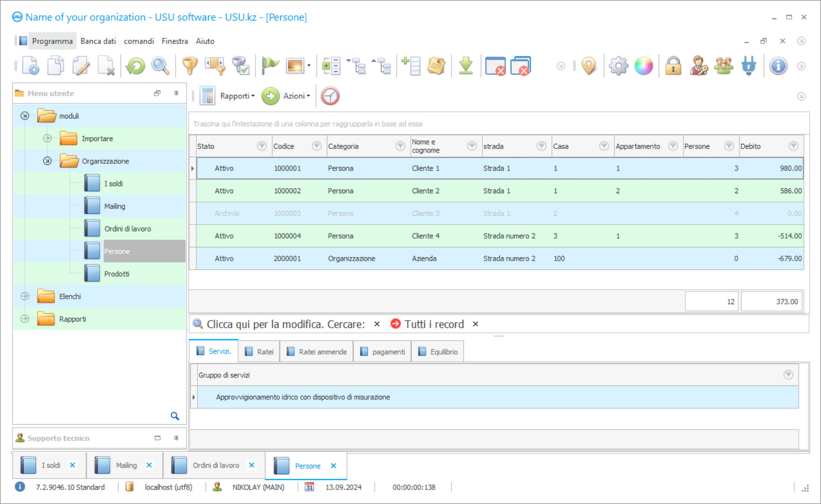Click the single user icon
The width and height of the screenshot is (821, 504).
tap(699, 66)
